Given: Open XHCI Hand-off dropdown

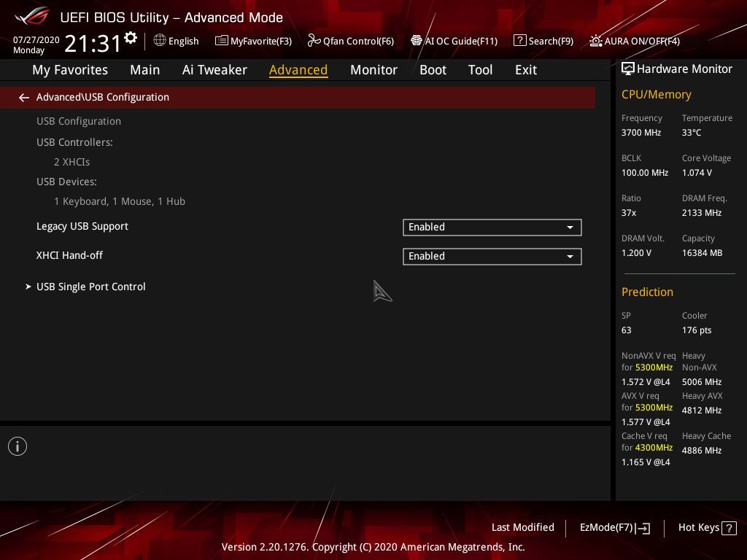Looking at the screenshot, I should (x=492, y=256).
